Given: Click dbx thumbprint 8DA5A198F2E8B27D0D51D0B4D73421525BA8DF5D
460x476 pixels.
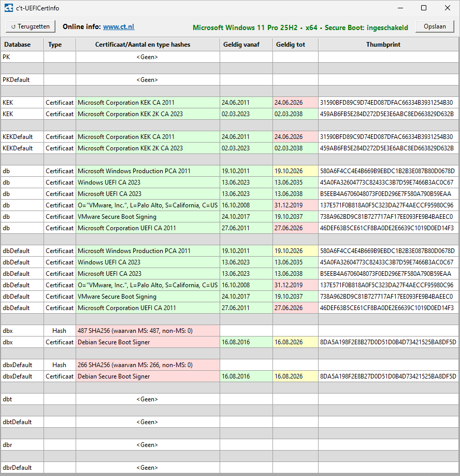Looking at the screenshot, I should click(x=388, y=342).
